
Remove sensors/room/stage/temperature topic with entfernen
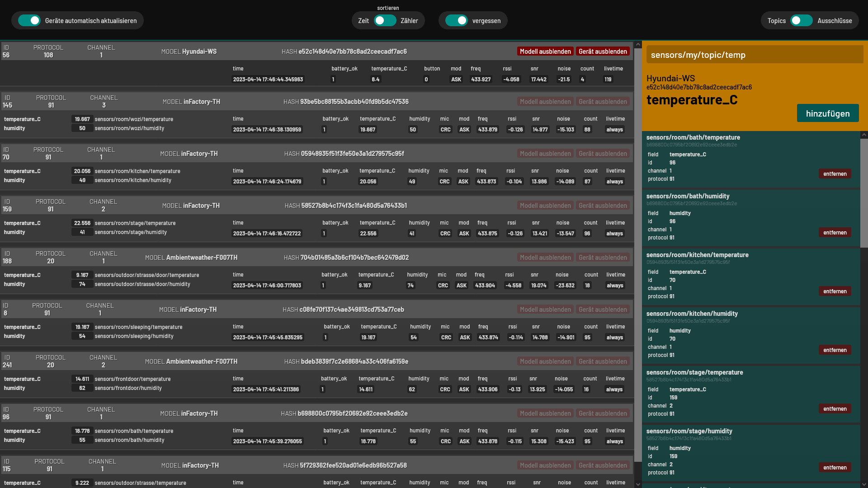[835, 409]
